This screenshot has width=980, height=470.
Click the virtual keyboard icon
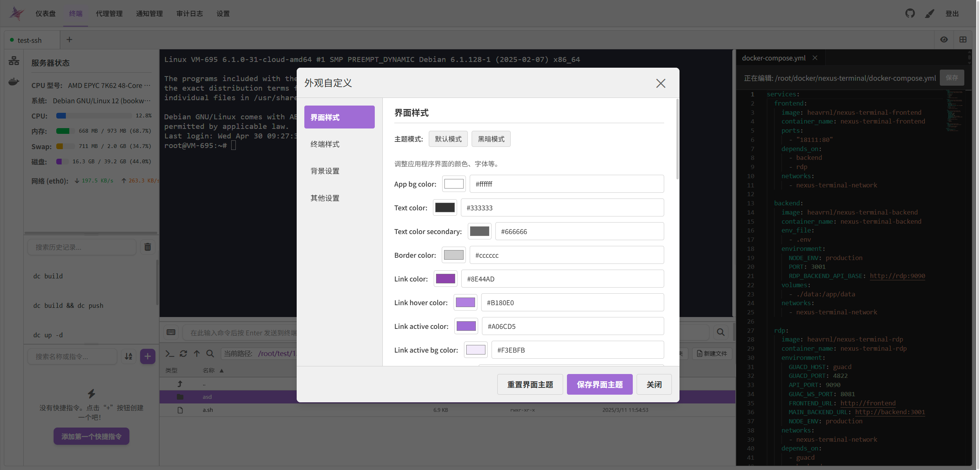(x=171, y=332)
